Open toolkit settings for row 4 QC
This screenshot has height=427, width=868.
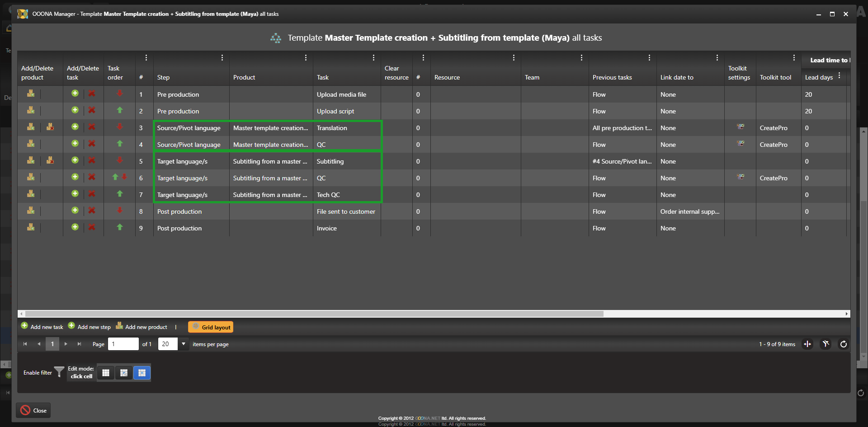click(x=741, y=144)
